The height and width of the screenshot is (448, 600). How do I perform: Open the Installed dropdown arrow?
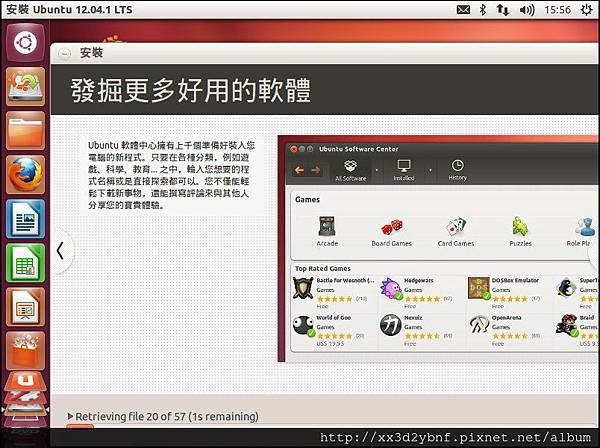click(430, 170)
